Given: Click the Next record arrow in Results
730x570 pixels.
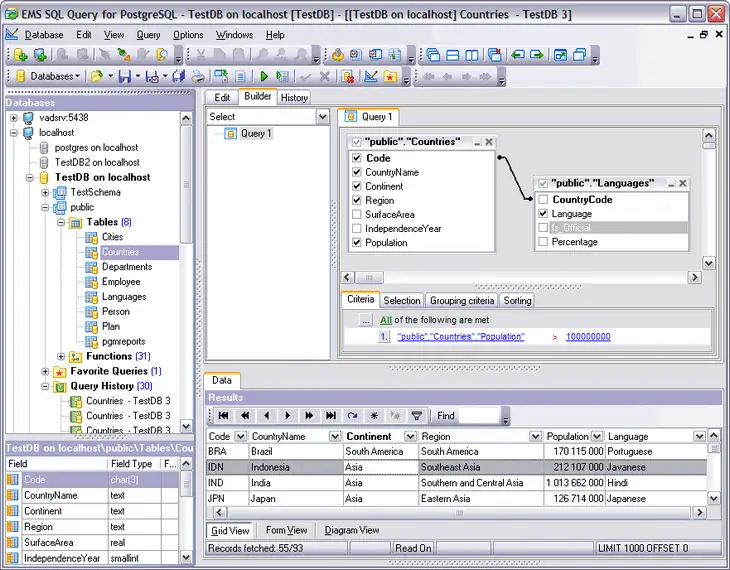Looking at the screenshot, I should 287,416.
